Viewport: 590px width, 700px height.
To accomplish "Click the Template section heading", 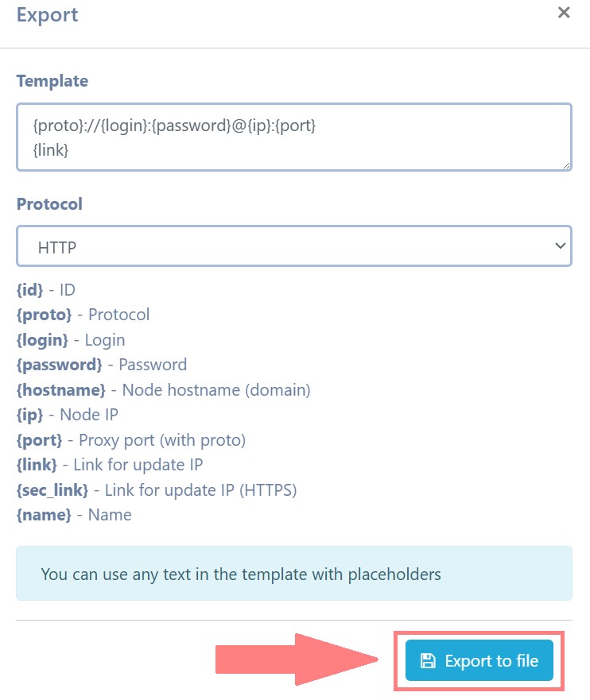I will pyautogui.click(x=52, y=80).
